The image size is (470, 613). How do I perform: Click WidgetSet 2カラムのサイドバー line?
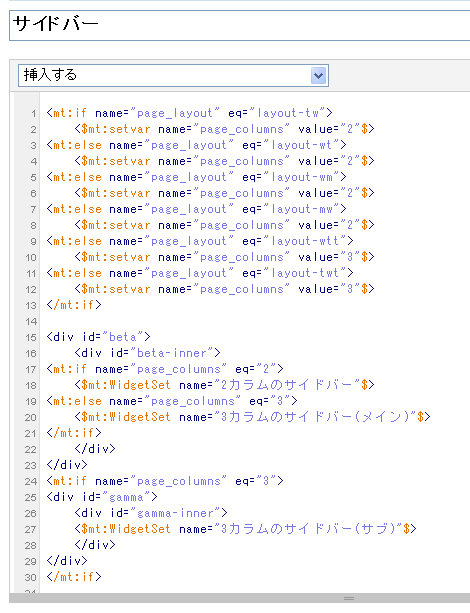224,385
